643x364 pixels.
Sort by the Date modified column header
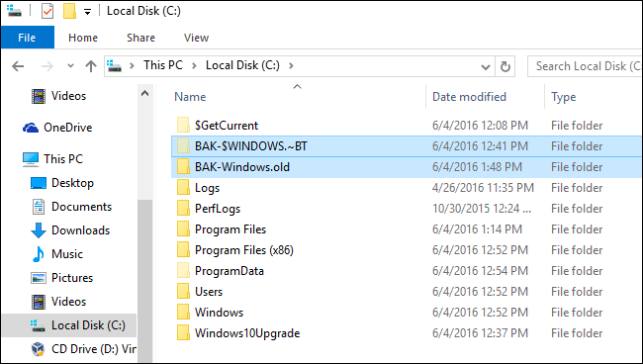coord(469,97)
